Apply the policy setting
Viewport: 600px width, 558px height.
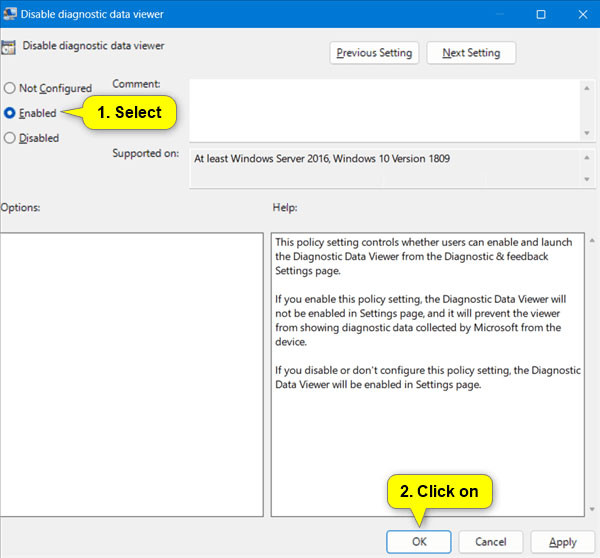point(562,541)
